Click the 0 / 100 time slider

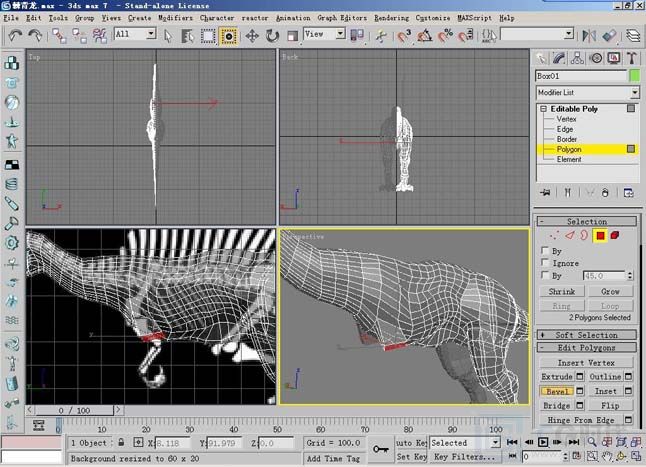74,410
